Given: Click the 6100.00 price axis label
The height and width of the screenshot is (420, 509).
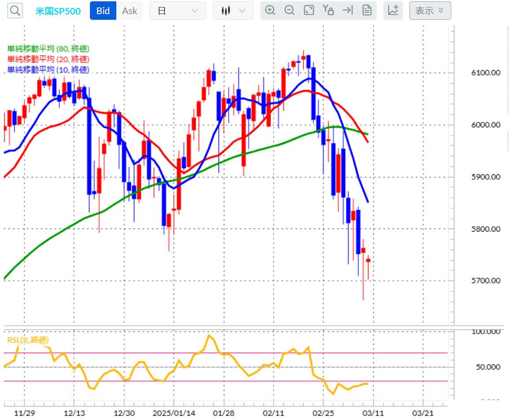Looking at the screenshot, I should tap(486, 73).
